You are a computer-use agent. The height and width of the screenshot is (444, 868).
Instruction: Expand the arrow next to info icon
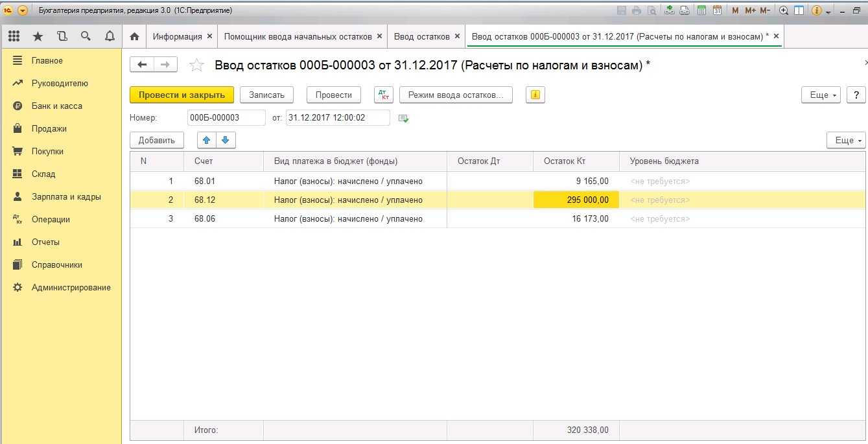(828, 11)
